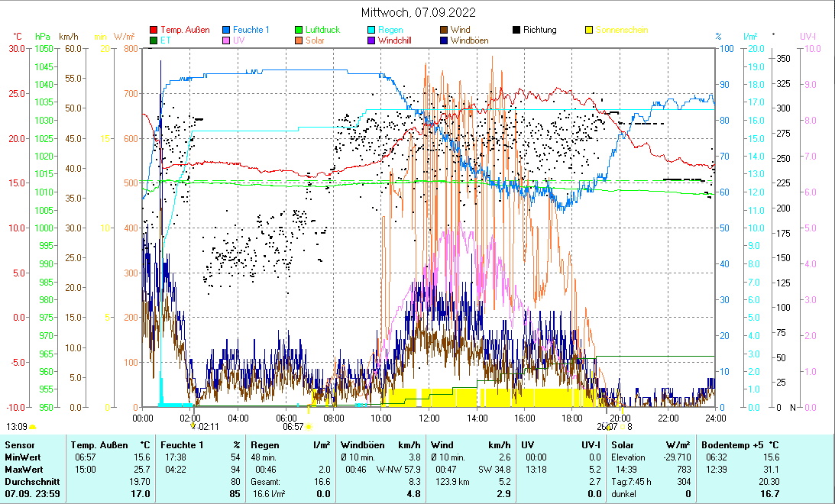Click the cyan Regen legend square
The width and height of the screenshot is (835, 504).
[371, 31]
